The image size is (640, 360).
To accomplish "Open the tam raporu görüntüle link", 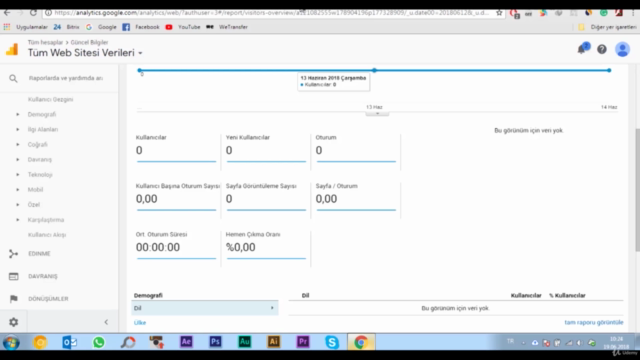I will (x=594, y=322).
